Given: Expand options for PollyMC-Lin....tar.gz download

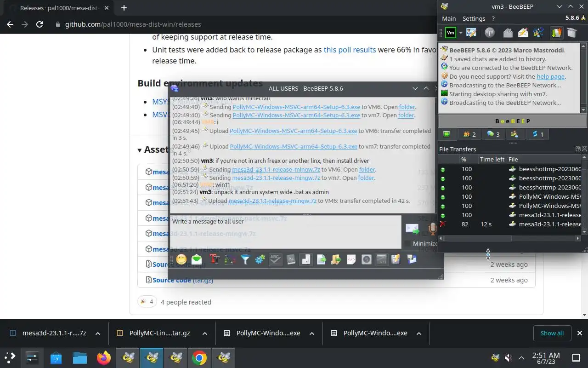Looking at the screenshot, I should [204, 333].
